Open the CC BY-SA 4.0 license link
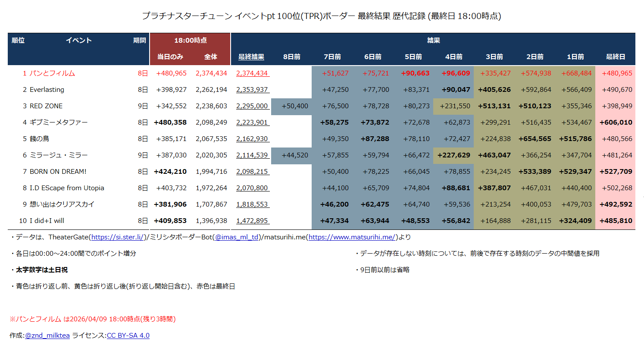The image size is (644, 361). pos(128,336)
